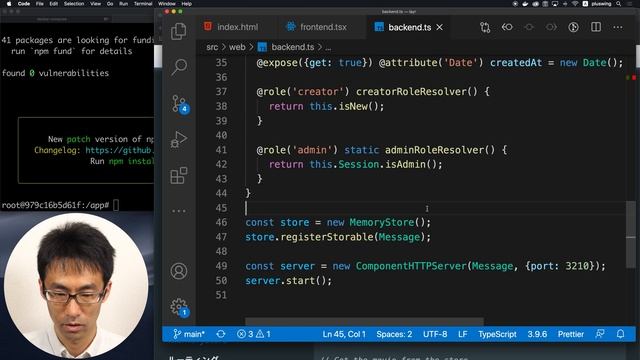Screen dimensions: 640x360
Task: Click the editor horizontal scrollbar
Action: (364, 322)
